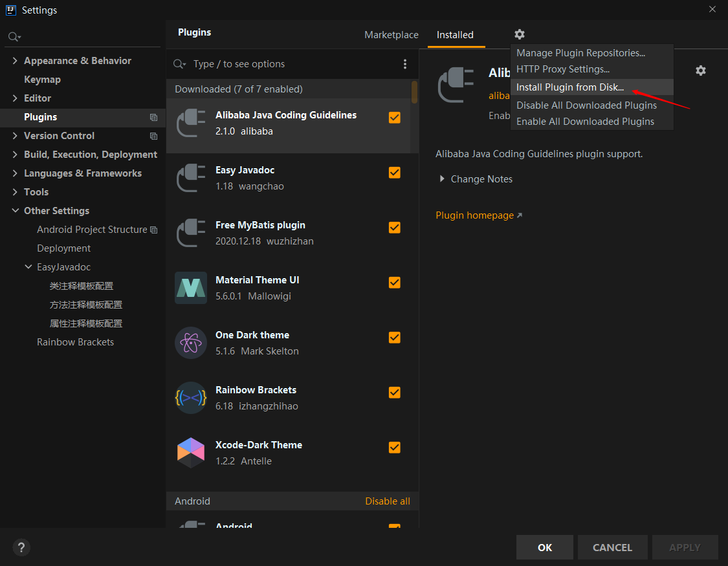Screen dimensions: 728x566
Task: Click the help question mark icon
Action: [x=21, y=547]
